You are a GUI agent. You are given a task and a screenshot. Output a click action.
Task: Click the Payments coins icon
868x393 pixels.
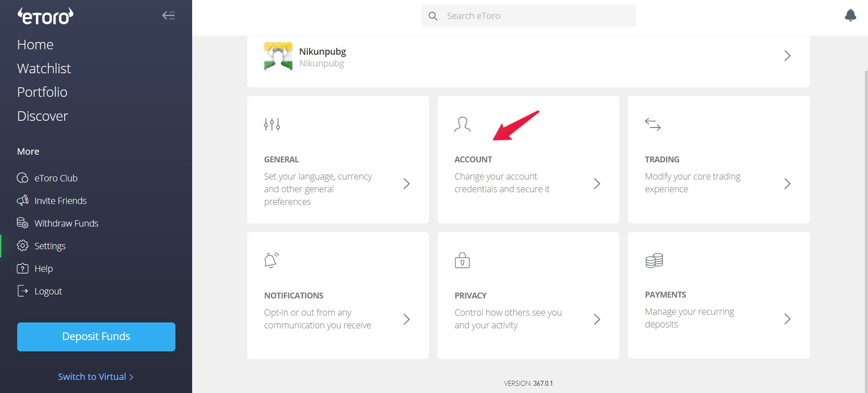(654, 260)
